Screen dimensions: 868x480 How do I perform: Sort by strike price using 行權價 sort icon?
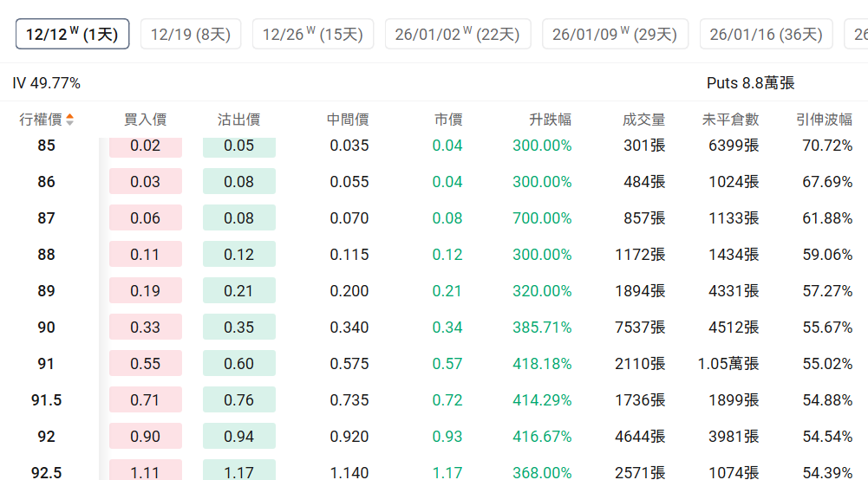pyautogui.click(x=70, y=120)
